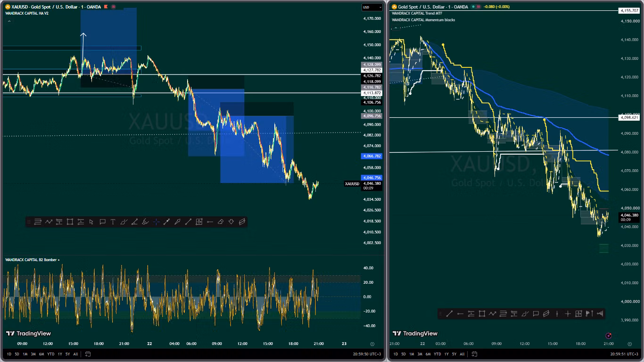Select Cross line tool in right chart toolbar
Image resolution: width=644 pixels, height=362 pixels.
(x=568, y=313)
